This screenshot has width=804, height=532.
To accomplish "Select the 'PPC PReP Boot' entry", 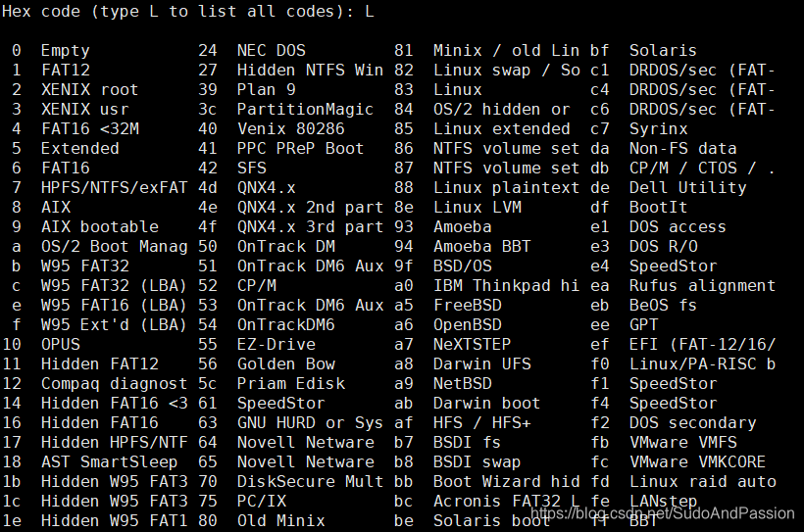I will (300, 149).
